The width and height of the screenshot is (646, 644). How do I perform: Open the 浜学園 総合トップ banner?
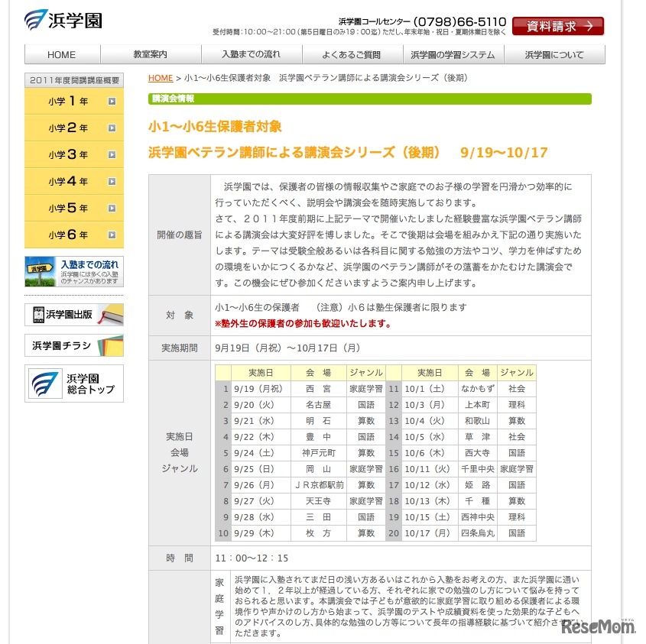(x=74, y=383)
